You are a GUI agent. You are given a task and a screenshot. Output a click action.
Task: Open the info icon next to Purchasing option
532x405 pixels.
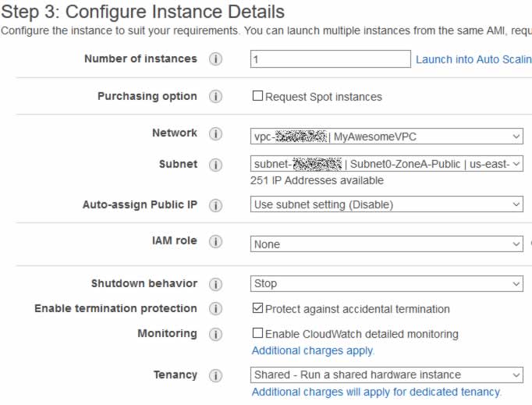click(x=215, y=97)
